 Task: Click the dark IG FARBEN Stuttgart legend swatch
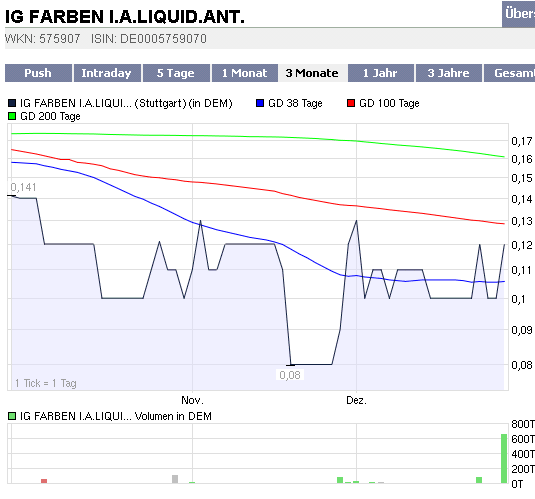click(12, 103)
